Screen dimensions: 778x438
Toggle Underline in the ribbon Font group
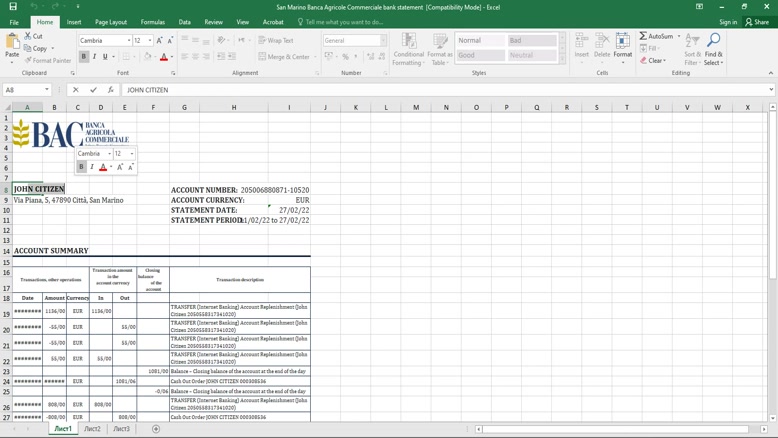[105, 57]
